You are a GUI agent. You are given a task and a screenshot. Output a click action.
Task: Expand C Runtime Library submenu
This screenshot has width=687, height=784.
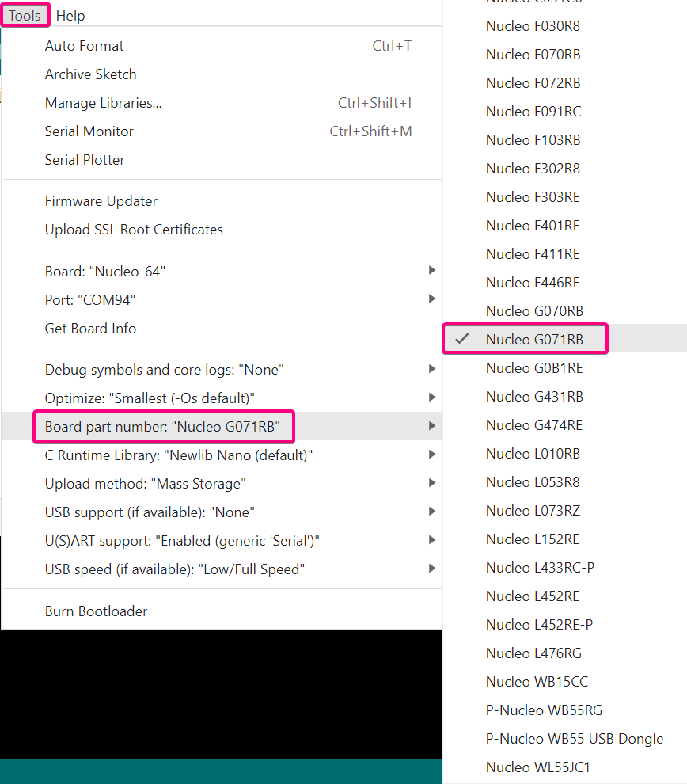pos(222,455)
